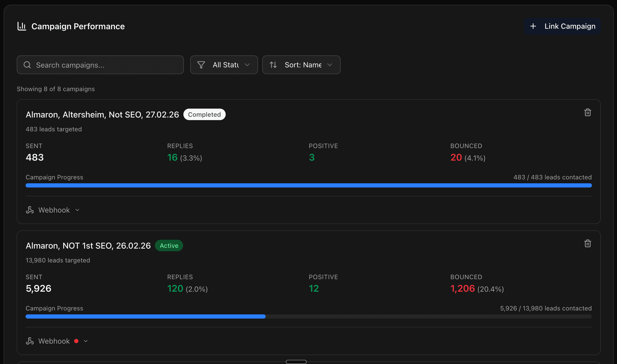Viewport: 617px width, 364px height.
Task: Click the search magnifier icon
Action: 27,65
